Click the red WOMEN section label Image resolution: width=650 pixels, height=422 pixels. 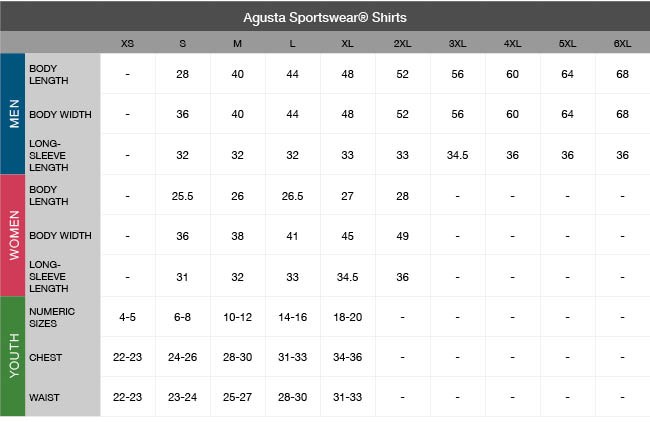tap(13, 235)
